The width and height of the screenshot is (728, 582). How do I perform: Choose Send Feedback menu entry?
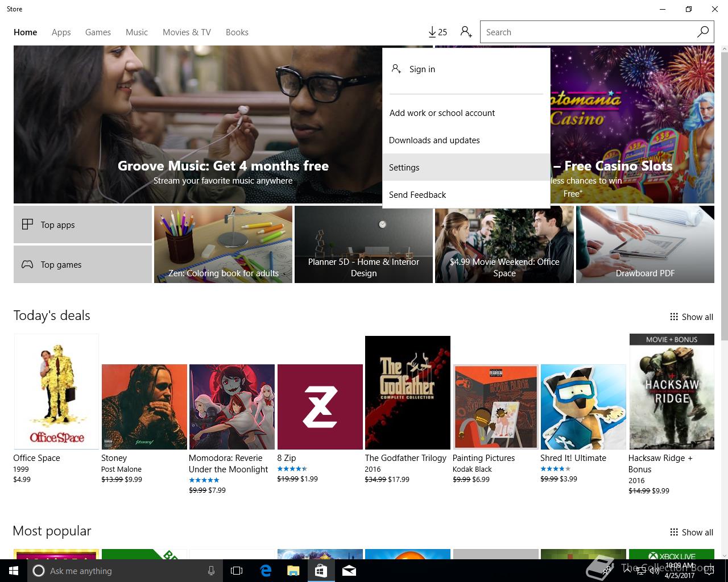tap(466, 195)
